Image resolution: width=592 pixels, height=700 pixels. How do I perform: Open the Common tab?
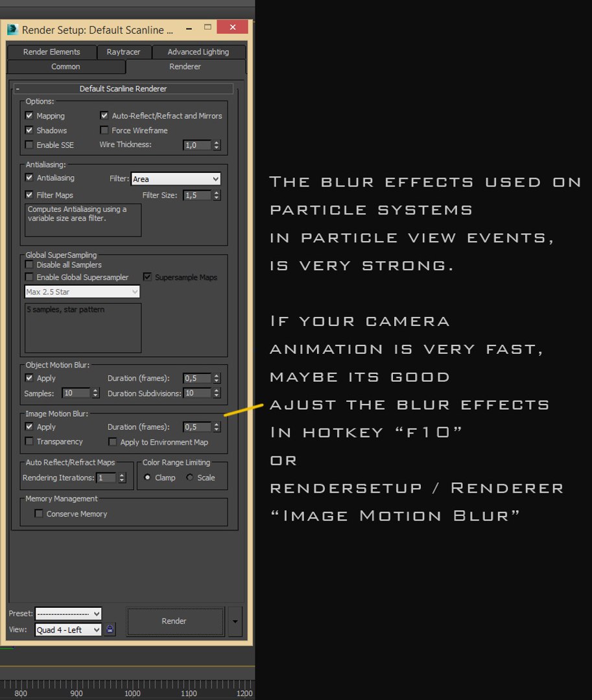[65, 67]
